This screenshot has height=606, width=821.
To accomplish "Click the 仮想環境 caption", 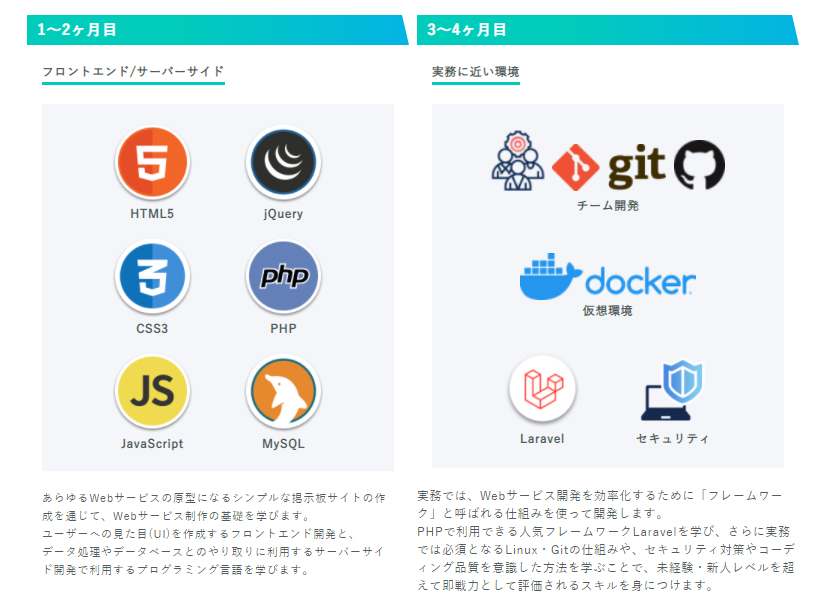I will pyautogui.click(x=608, y=311).
